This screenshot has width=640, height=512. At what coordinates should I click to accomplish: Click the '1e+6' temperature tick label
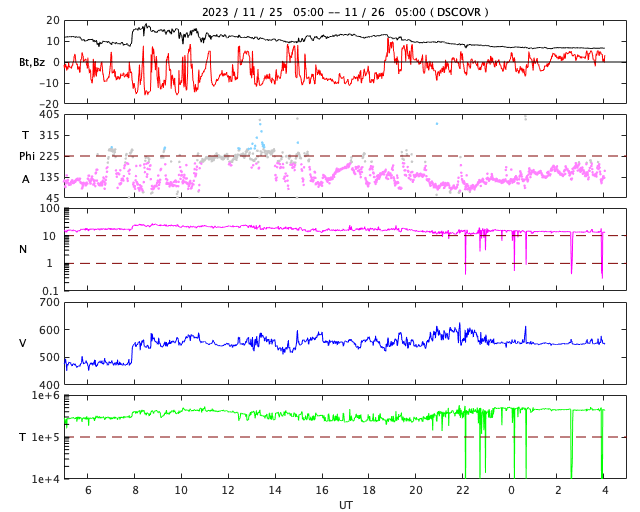(46, 395)
